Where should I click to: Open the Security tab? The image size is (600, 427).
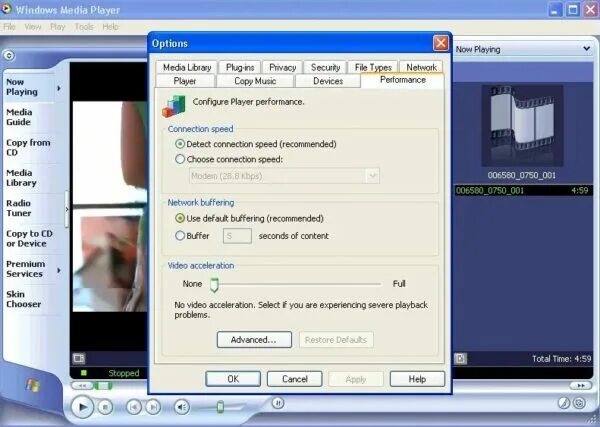(325, 67)
